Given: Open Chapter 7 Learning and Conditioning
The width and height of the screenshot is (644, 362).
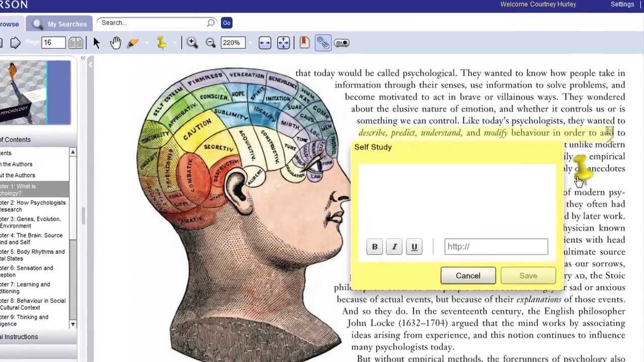Looking at the screenshot, I should [x=25, y=288].
